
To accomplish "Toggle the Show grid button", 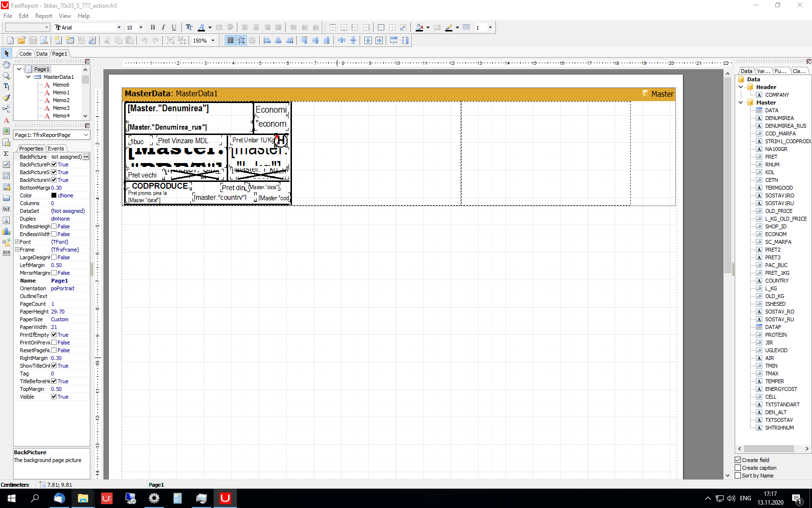I will (x=231, y=41).
